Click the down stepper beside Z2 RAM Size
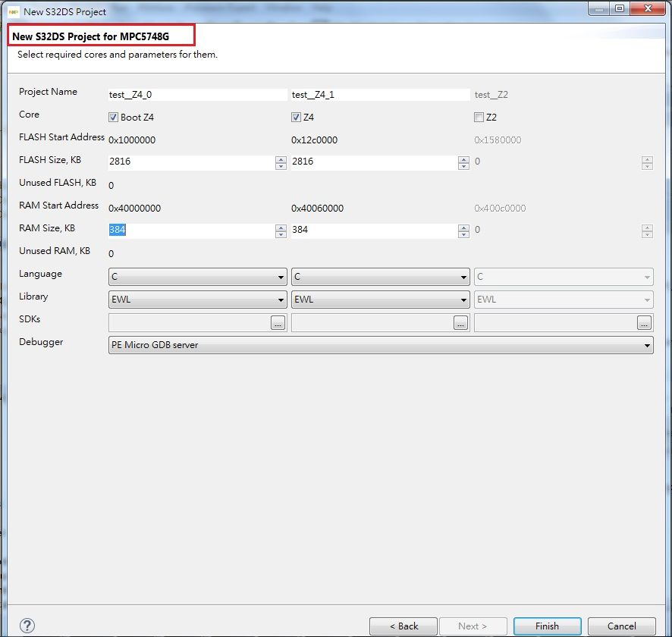Viewport: 672px width, 637px height. (647, 234)
